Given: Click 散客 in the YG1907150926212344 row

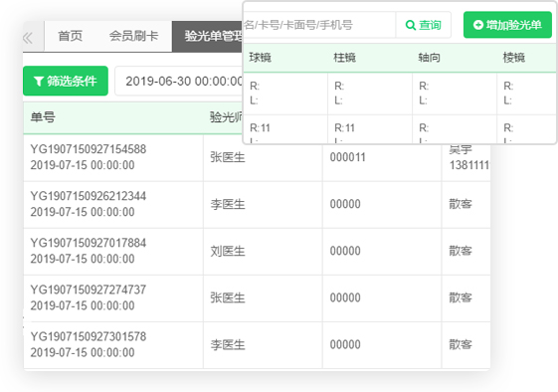Looking at the screenshot, I should [x=461, y=204].
